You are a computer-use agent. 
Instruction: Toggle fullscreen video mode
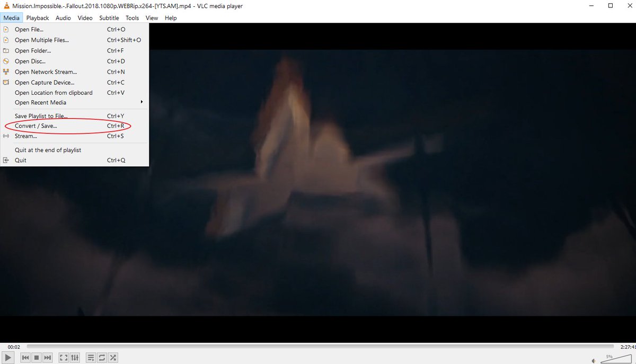pyautogui.click(x=64, y=358)
